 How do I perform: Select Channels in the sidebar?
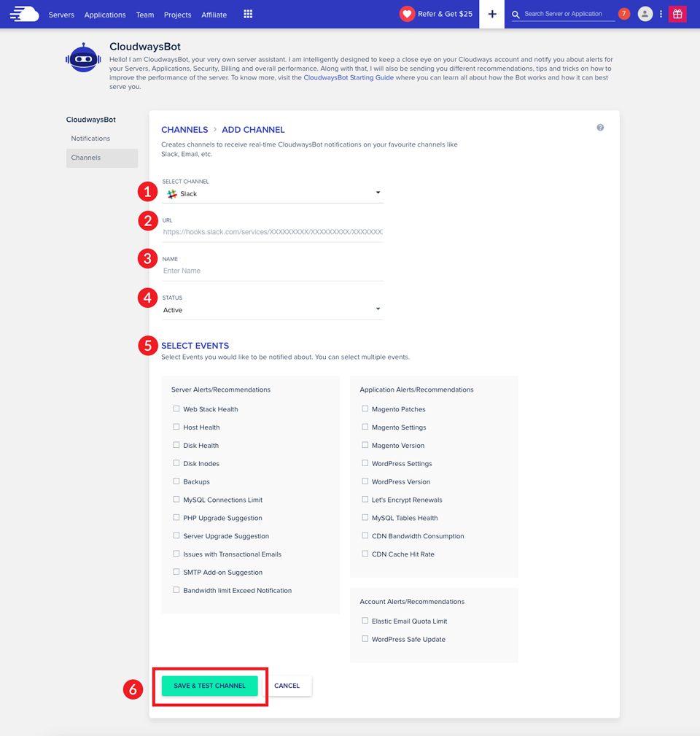102,158
